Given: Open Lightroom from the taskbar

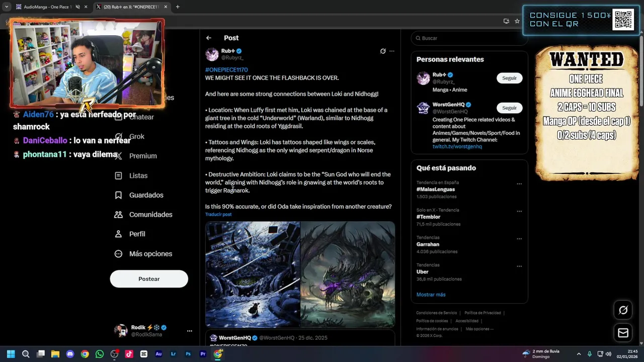Looking at the screenshot, I should point(173,354).
